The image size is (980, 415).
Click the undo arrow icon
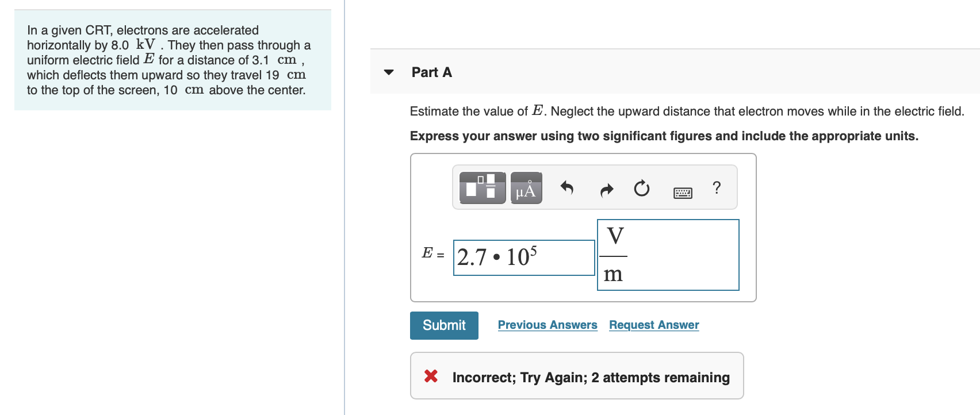[x=567, y=188]
